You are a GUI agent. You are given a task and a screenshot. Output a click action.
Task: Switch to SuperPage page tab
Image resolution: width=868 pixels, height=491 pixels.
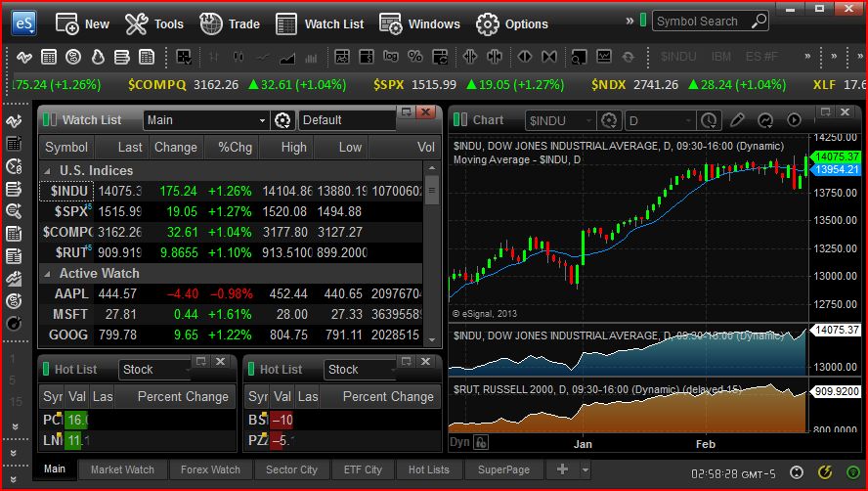(503, 469)
